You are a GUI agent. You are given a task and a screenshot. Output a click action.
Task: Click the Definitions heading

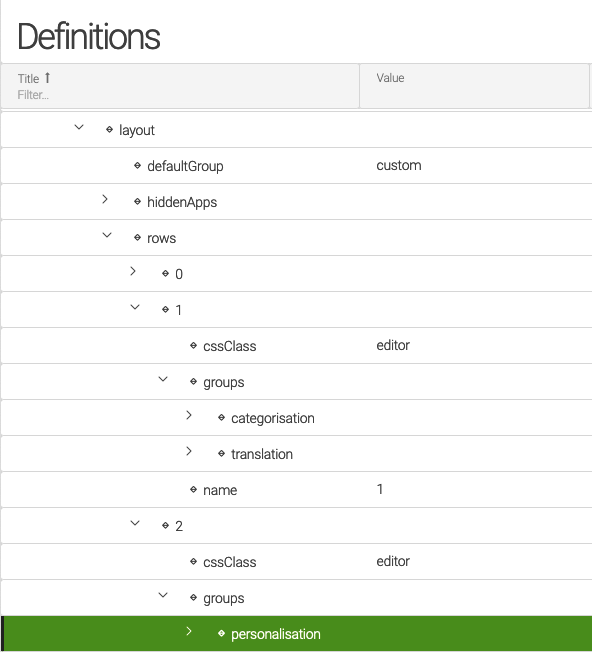(x=89, y=37)
